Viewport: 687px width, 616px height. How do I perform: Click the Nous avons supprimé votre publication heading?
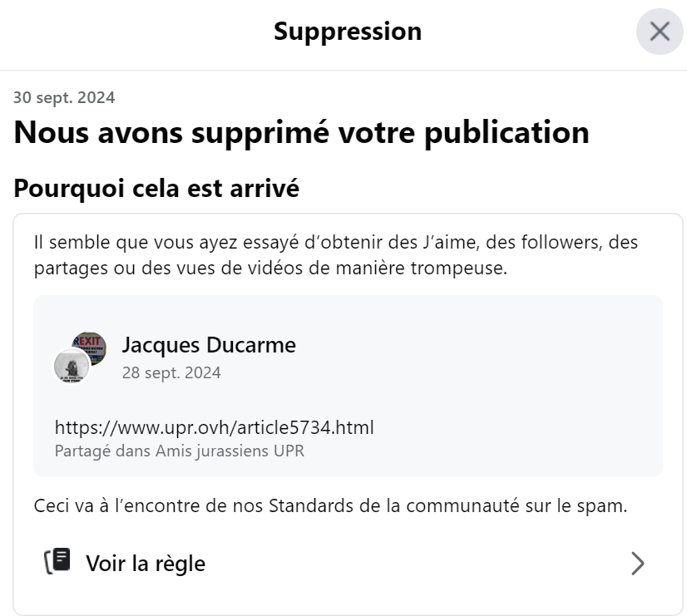(x=301, y=133)
